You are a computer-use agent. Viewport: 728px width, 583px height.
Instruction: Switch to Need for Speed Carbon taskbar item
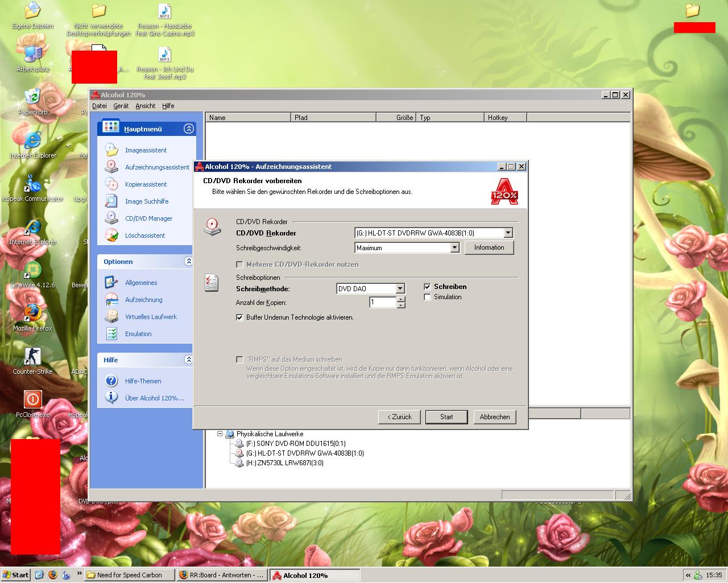click(x=130, y=575)
